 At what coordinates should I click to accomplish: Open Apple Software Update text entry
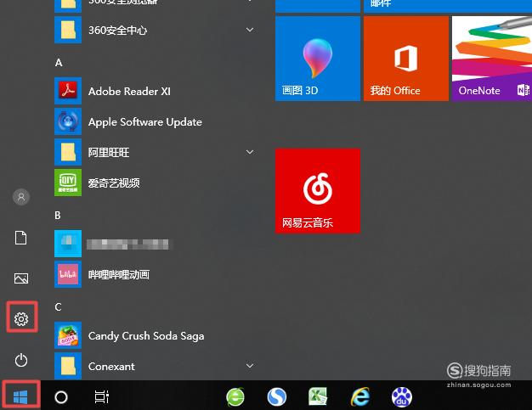(144, 122)
